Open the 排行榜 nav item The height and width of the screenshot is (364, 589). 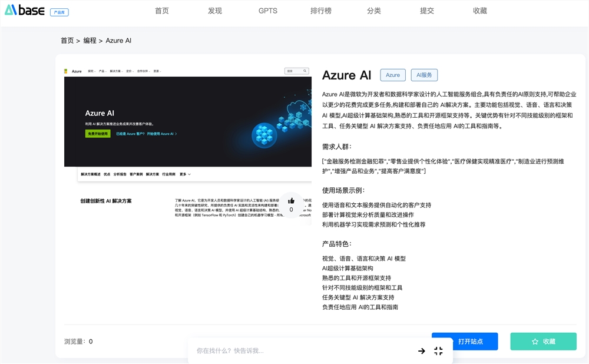click(321, 11)
